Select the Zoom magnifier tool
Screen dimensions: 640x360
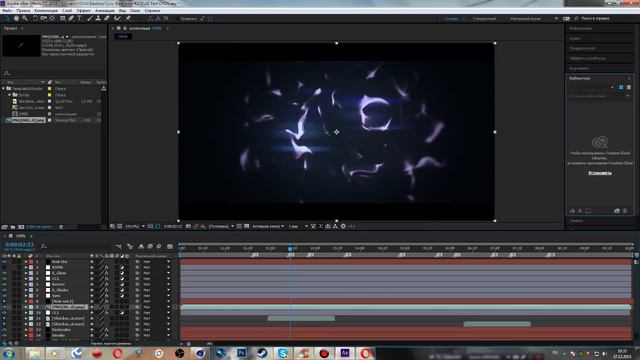point(25,18)
